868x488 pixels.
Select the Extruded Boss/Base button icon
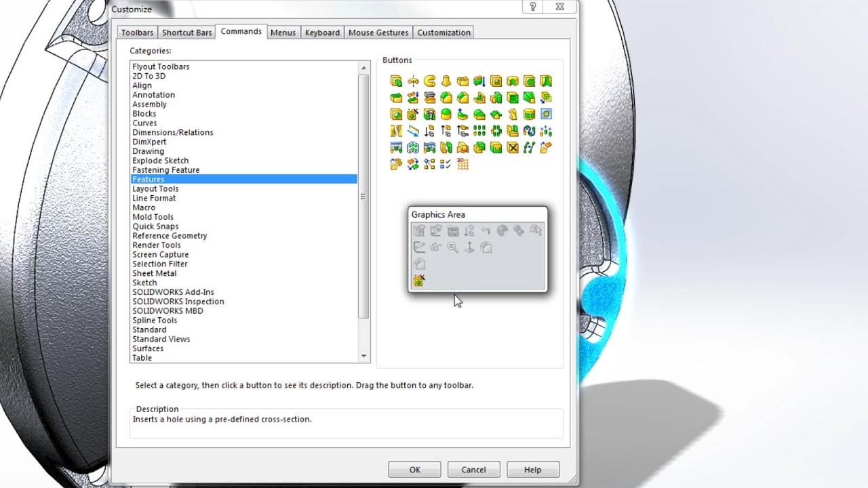click(x=396, y=81)
